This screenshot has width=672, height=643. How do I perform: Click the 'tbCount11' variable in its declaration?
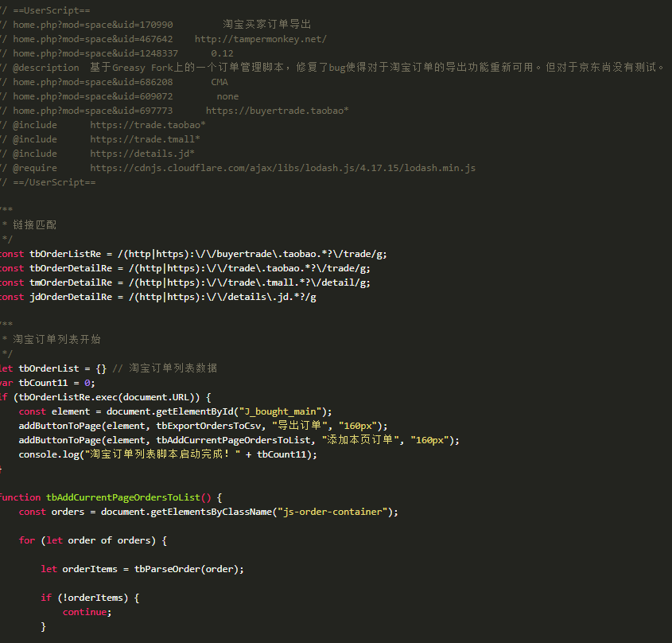pos(43,383)
